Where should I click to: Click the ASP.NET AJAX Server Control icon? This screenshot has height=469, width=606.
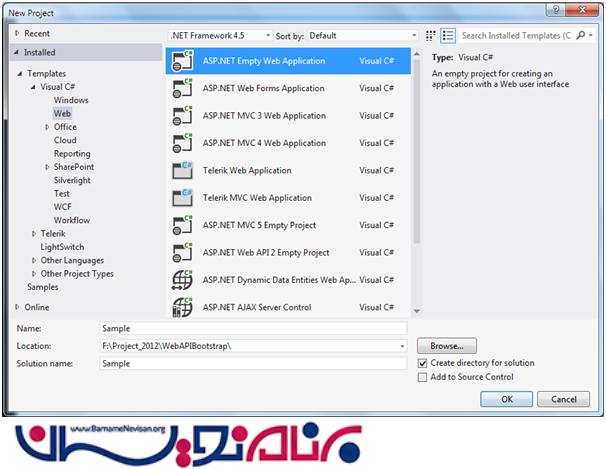[182, 308]
